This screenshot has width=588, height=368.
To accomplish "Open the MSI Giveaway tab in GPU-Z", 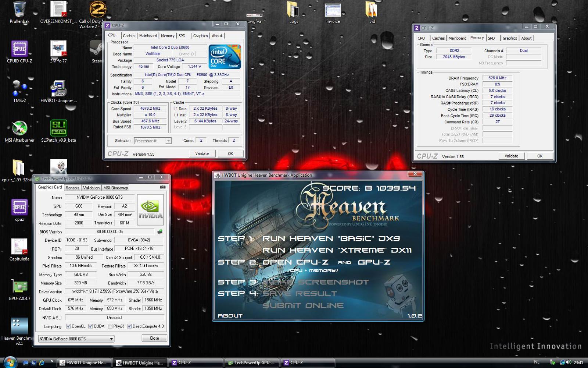I will point(115,188).
